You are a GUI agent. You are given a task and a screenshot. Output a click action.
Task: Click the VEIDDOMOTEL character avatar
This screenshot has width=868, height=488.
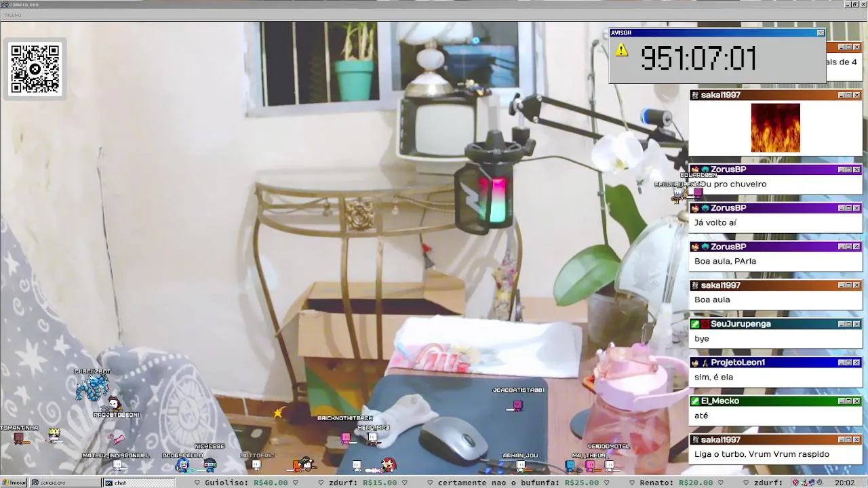[x=609, y=466]
